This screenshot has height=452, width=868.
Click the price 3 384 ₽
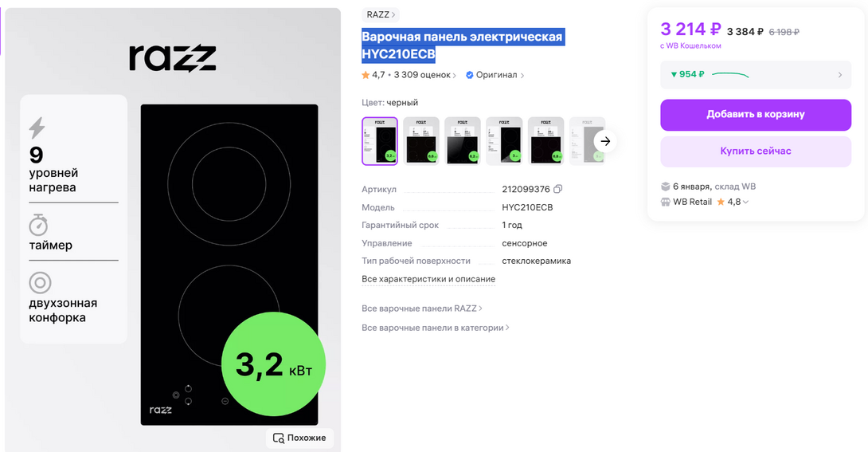click(x=745, y=32)
